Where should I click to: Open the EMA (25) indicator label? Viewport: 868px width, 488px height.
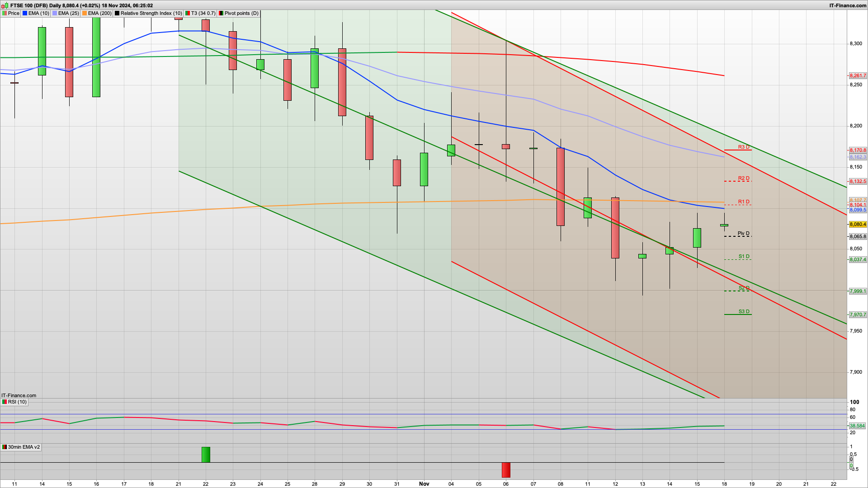click(69, 13)
